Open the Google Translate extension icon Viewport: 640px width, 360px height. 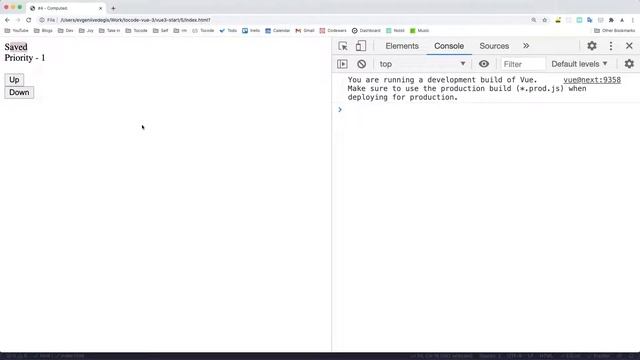tap(590, 20)
